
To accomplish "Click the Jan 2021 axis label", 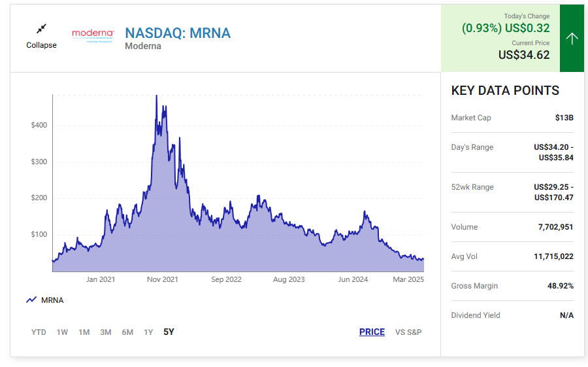I will point(101,279).
